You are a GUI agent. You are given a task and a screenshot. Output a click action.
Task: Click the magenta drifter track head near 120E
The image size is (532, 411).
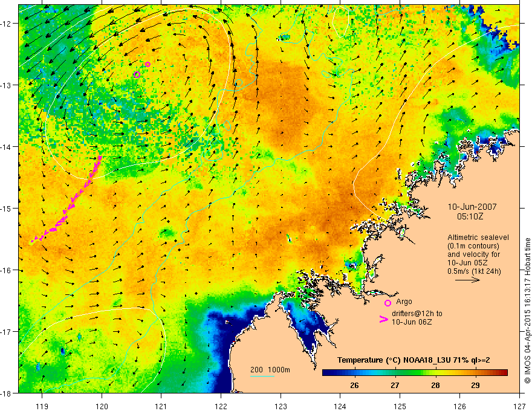(100, 157)
